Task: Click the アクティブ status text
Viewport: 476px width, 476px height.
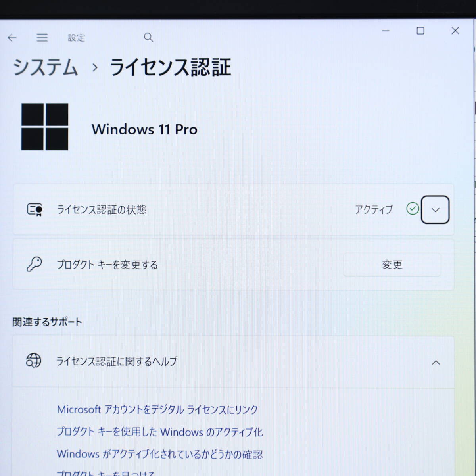Action: click(x=374, y=209)
